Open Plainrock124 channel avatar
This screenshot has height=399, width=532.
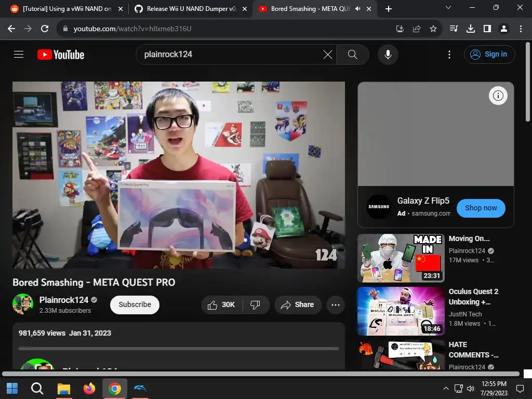tap(23, 304)
